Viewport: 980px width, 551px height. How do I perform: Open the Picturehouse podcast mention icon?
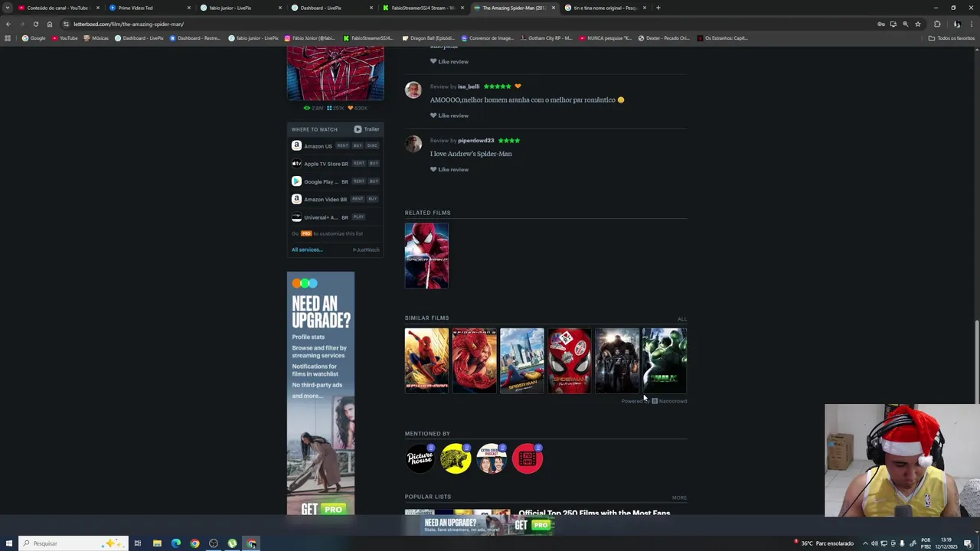[420, 458]
